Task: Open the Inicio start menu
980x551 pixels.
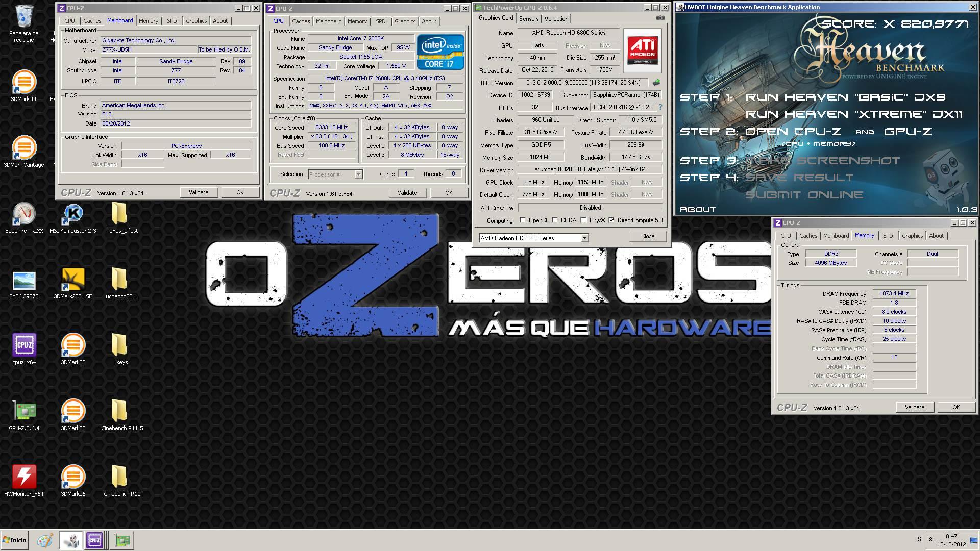Action: click(x=15, y=540)
